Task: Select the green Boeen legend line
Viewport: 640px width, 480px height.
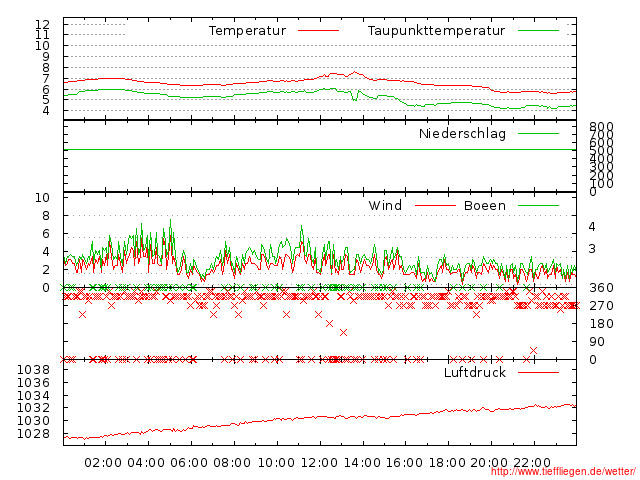Action: [538, 206]
